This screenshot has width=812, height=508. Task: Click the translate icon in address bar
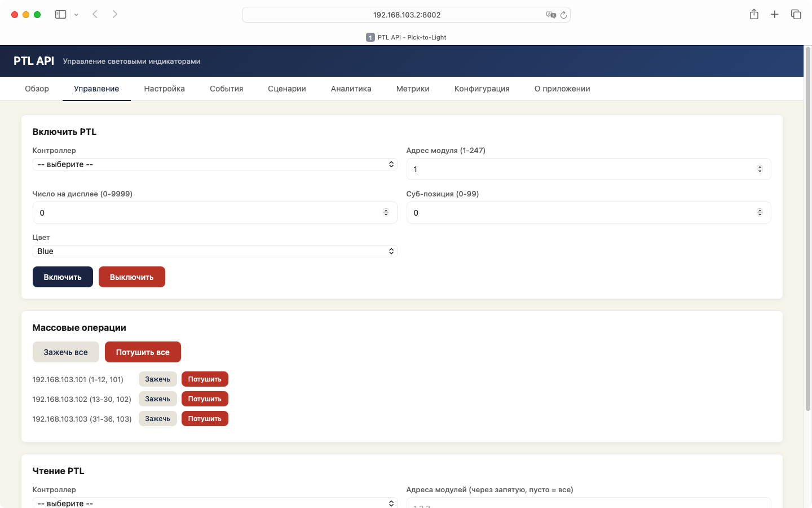(x=551, y=15)
